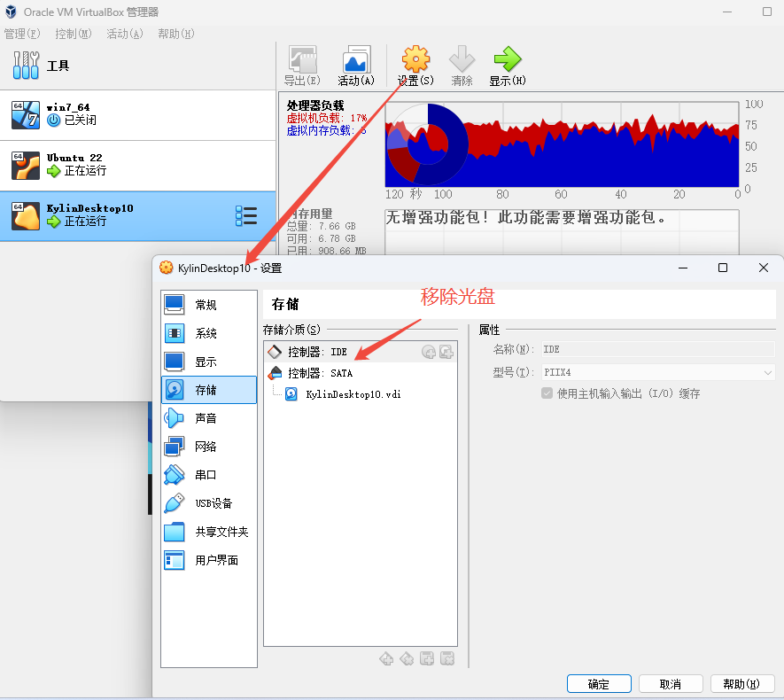Select the Tools (工具) entry icon
This screenshot has width=784, height=700.
tap(26, 65)
